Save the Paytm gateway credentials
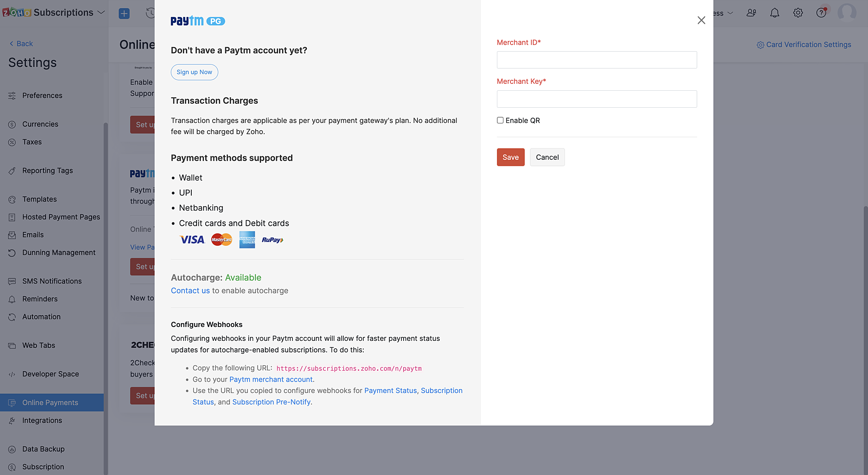 point(510,157)
